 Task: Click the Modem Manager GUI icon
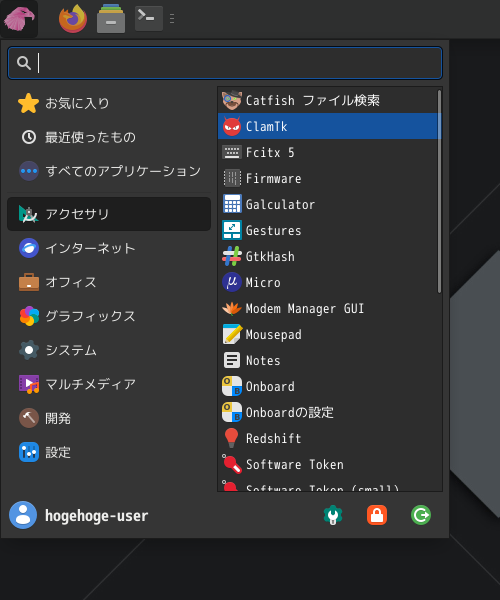pyautogui.click(x=232, y=308)
